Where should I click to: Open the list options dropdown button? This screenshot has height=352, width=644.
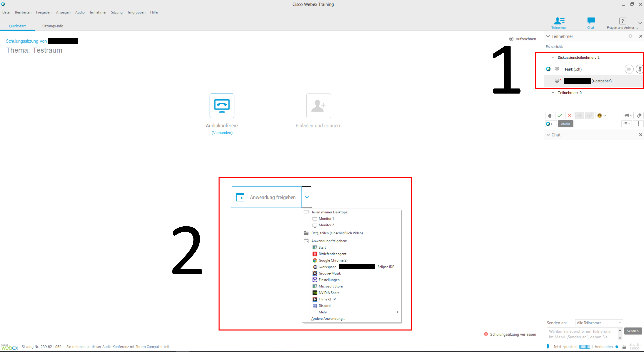(x=626, y=124)
